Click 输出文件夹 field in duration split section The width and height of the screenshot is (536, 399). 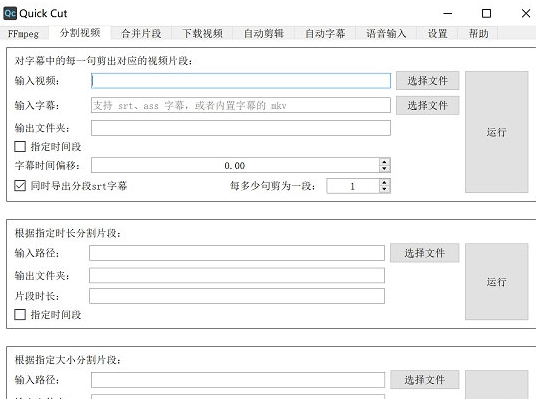[x=237, y=276]
